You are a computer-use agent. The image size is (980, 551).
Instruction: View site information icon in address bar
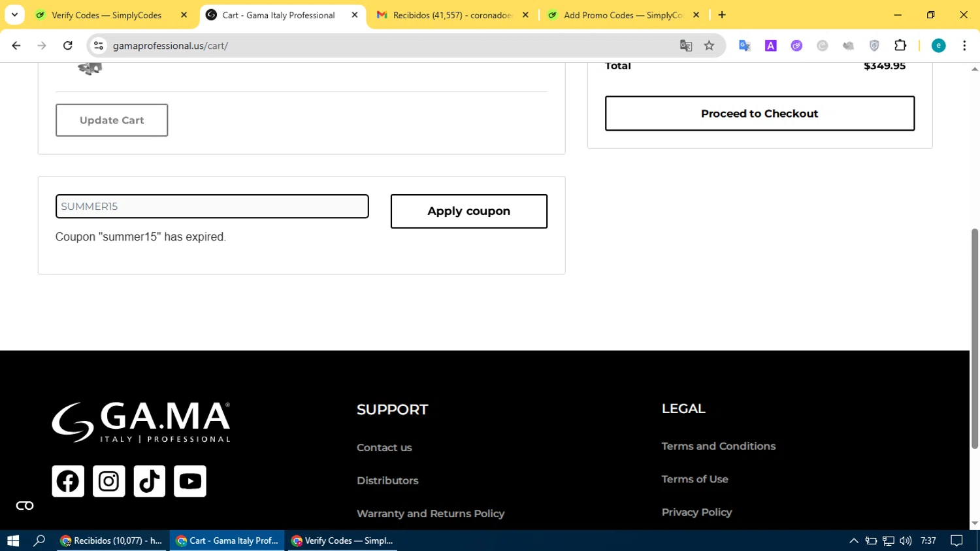pos(99,46)
